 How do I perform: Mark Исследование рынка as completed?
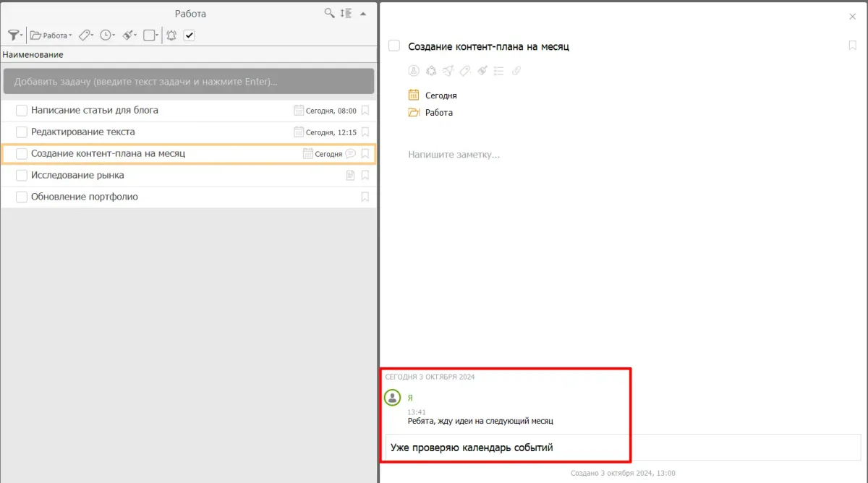(x=22, y=176)
